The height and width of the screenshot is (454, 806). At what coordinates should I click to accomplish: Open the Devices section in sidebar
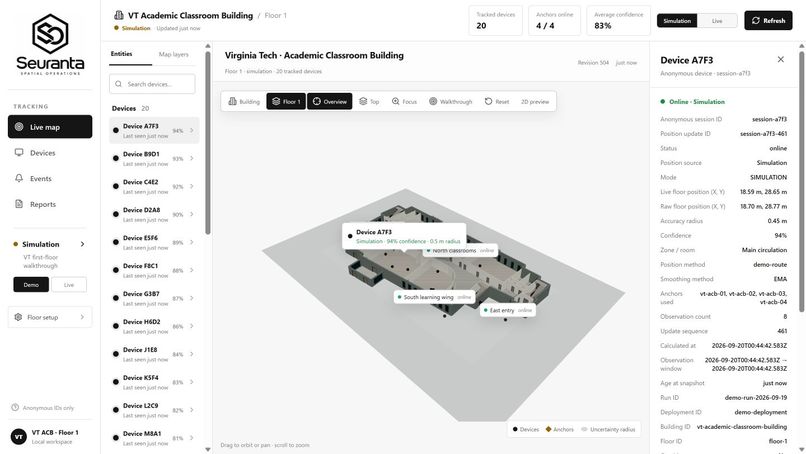[50, 153]
